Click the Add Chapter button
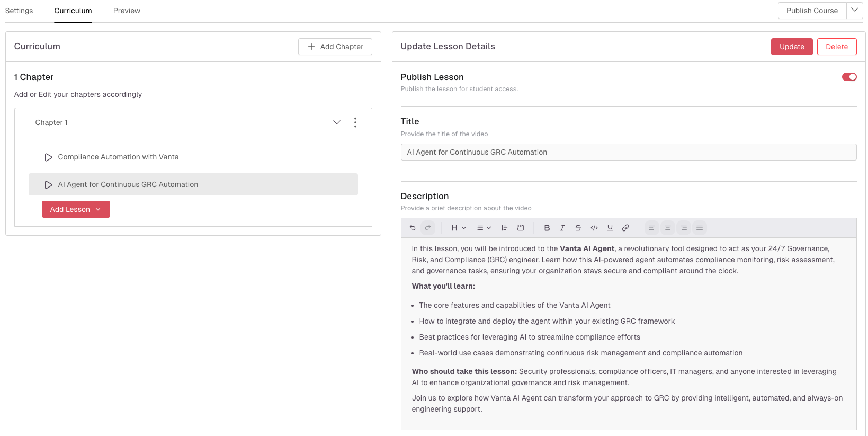Viewport: 868px width, 436px height. click(x=335, y=47)
